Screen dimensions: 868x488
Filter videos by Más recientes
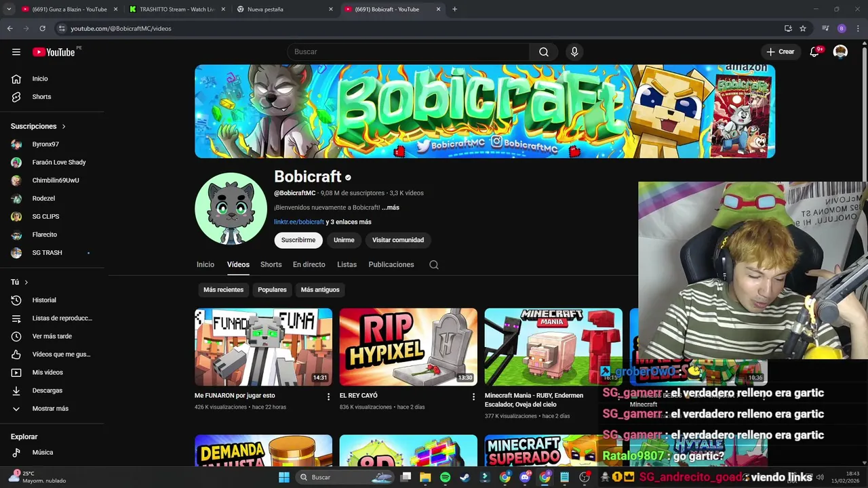point(223,290)
